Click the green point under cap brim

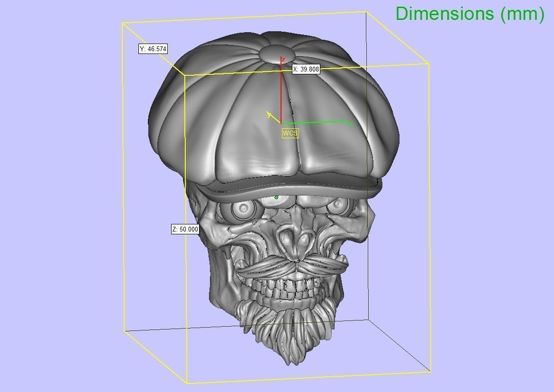click(x=276, y=197)
